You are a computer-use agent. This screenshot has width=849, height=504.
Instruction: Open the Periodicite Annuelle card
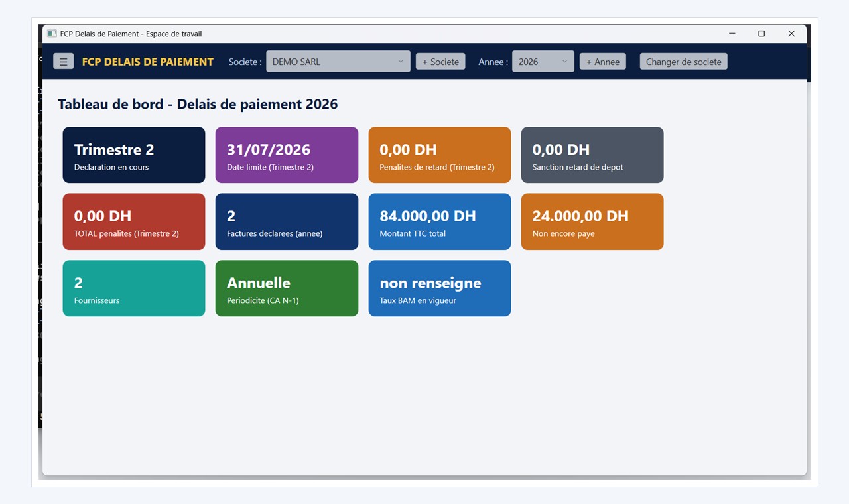pos(287,288)
